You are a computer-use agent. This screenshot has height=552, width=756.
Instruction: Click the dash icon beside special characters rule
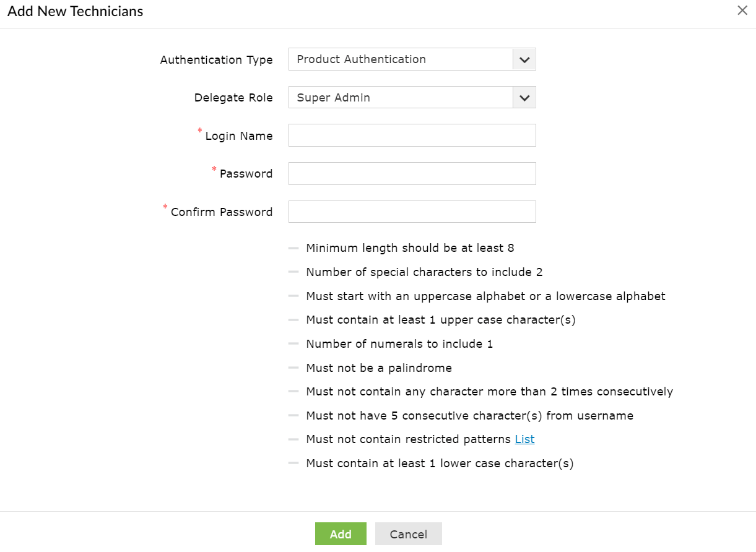click(293, 272)
